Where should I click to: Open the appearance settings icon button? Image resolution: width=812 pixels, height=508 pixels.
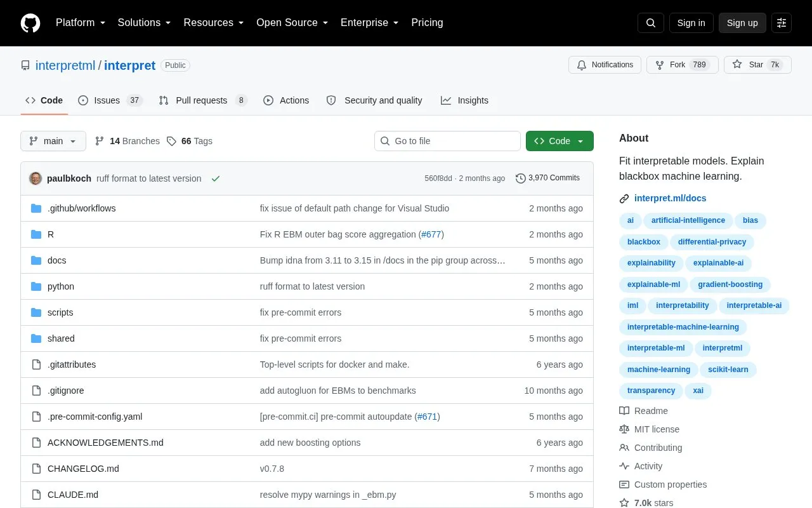pos(782,23)
